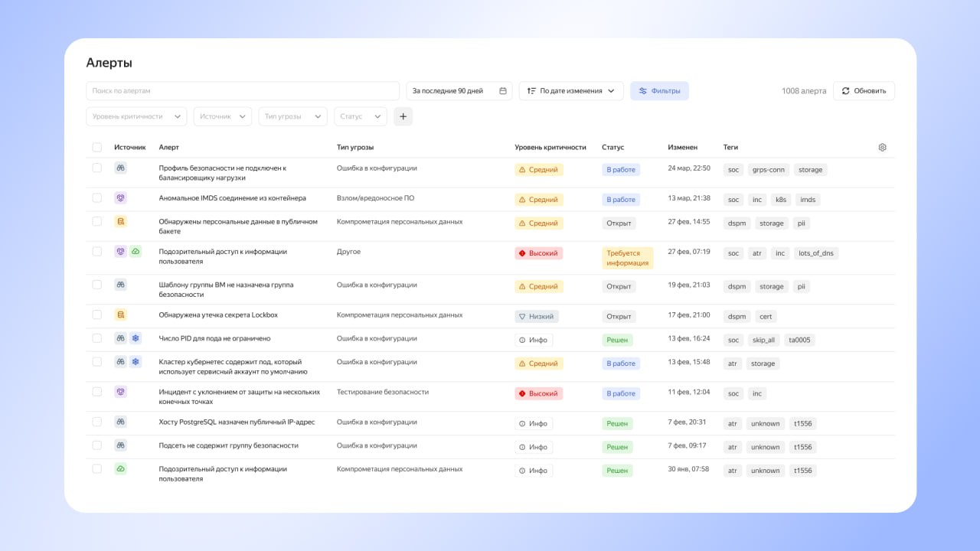Click lots_of_dns tag
The image size is (980, 551).
tap(815, 253)
